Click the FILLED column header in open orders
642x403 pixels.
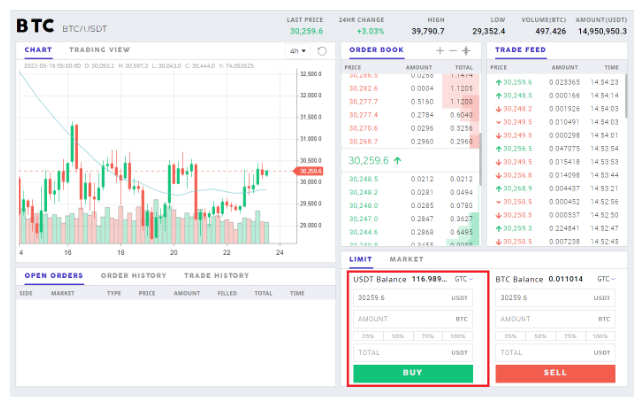(227, 293)
